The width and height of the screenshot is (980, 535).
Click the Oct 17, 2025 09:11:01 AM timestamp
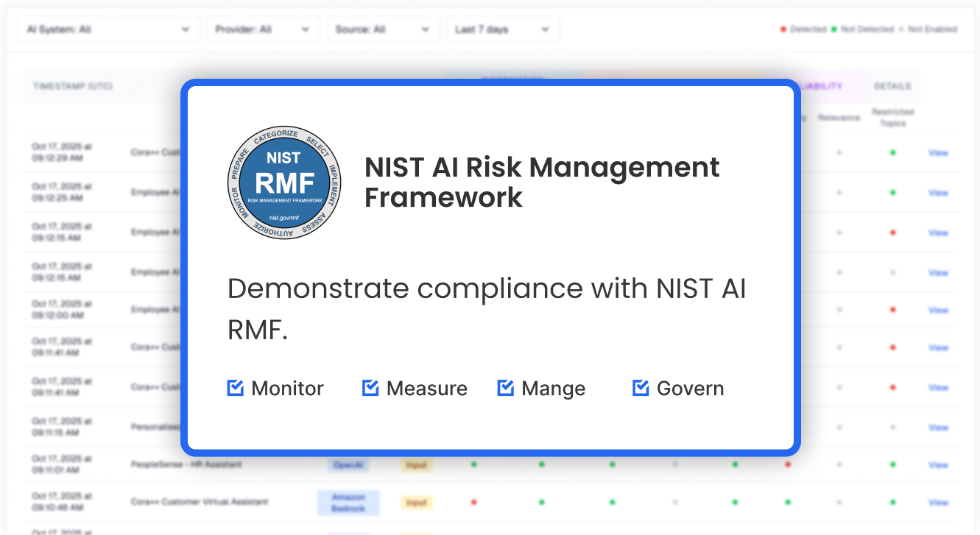[62, 465]
